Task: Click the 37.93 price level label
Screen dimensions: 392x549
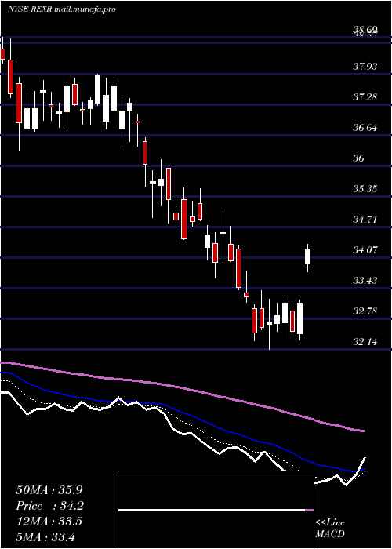Action: (365, 66)
